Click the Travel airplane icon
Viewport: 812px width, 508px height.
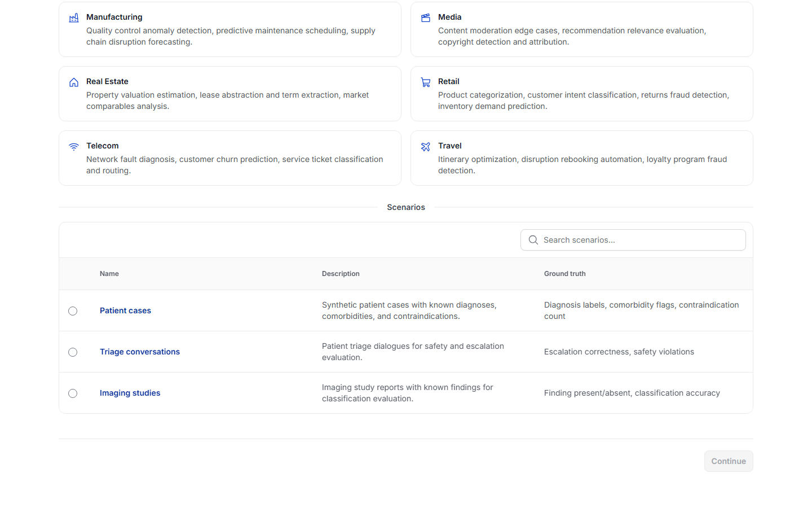tap(426, 147)
